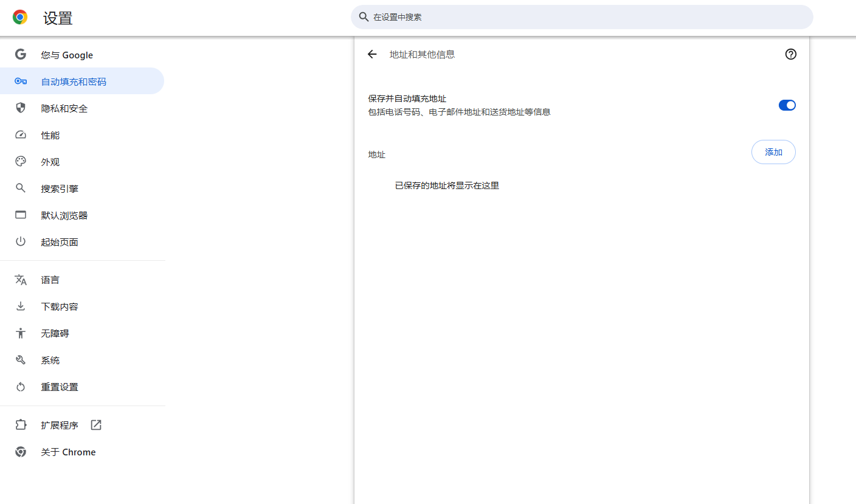
Task: Open the 您与 Google menu item
Action: point(82,55)
